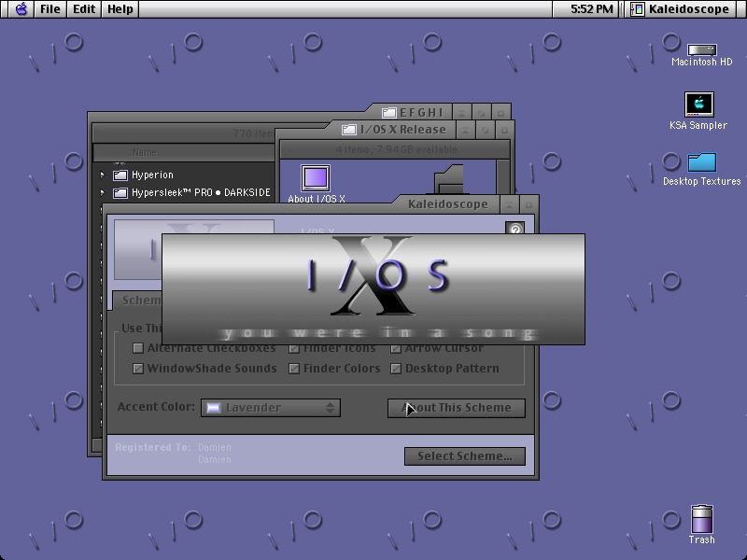Toggle the Desktop Pattern checkbox
Screen dimensions: 747x560
coord(396,369)
